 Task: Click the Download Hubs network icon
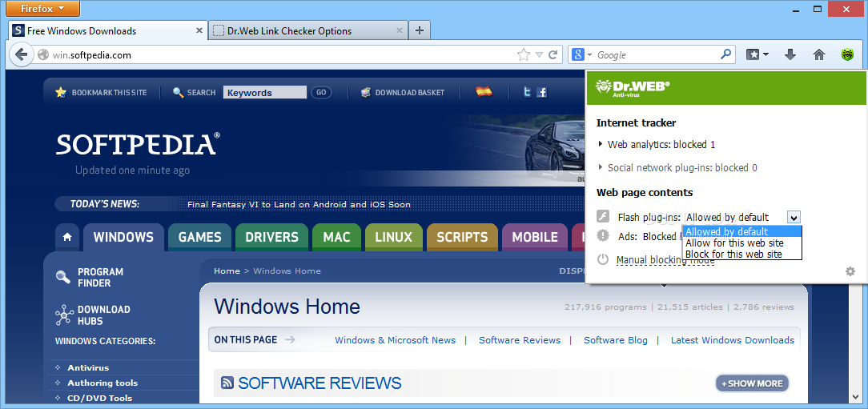click(x=64, y=315)
